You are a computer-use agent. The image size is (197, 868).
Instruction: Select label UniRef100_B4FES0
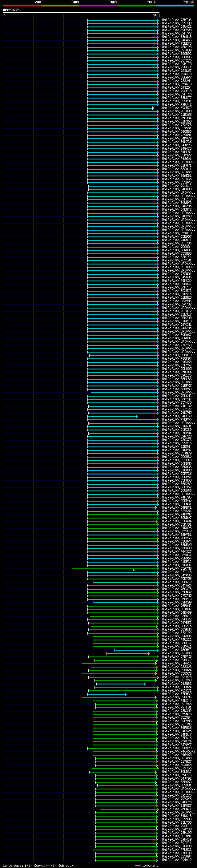[177, 417]
